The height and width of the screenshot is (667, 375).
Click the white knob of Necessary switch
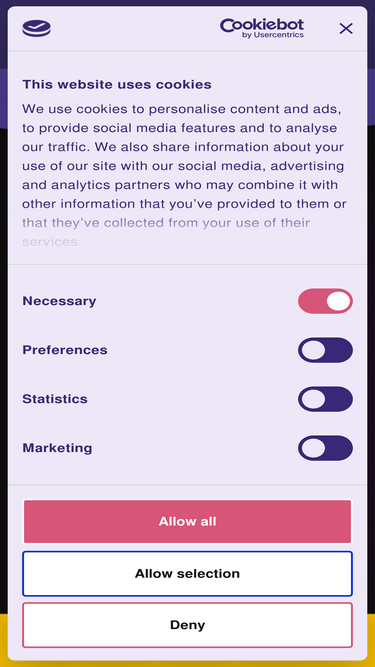coord(339,301)
